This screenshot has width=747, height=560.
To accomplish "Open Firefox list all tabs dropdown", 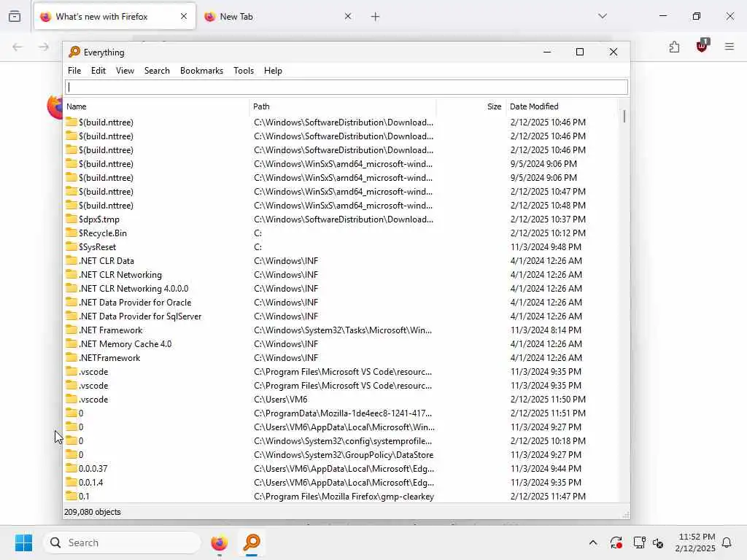I will (603, 16).
